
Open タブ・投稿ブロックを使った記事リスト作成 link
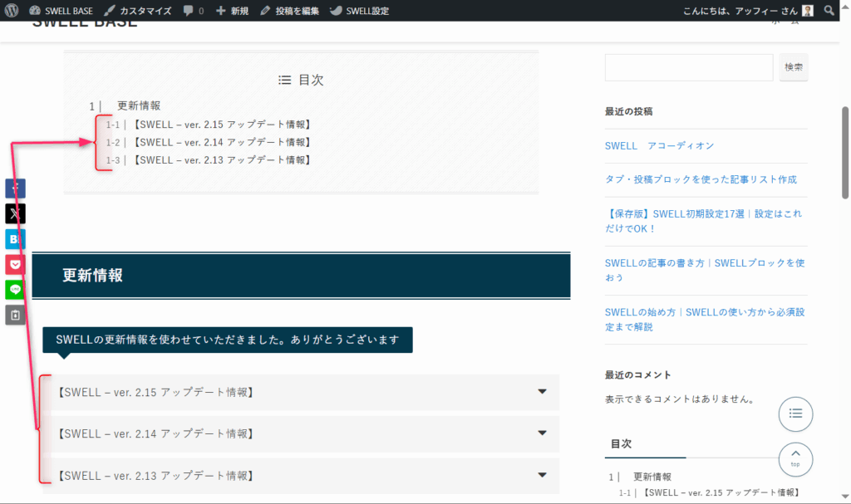(701, 179)
